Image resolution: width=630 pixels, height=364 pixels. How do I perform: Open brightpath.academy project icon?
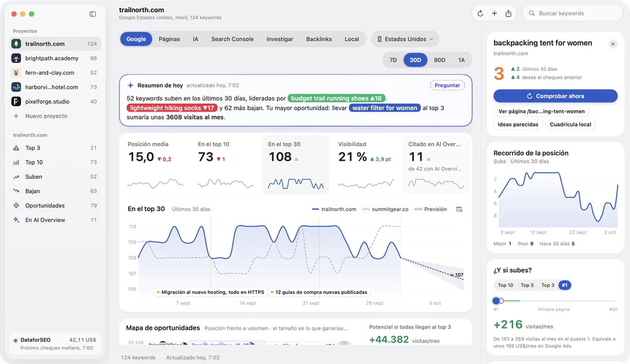click(16, 58)
